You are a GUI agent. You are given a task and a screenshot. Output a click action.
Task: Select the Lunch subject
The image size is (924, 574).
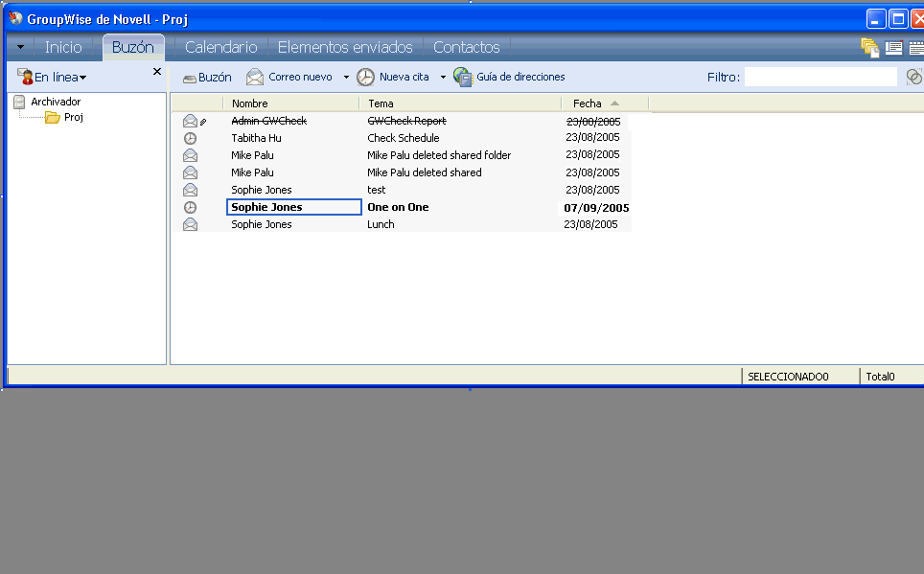[381, 224]
